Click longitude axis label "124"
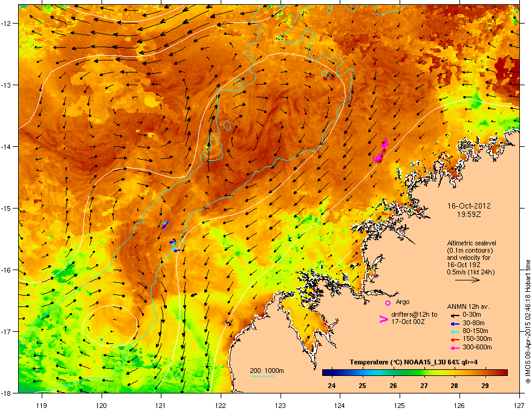This screenshot has width=532, height=411. tap(340, 405)
